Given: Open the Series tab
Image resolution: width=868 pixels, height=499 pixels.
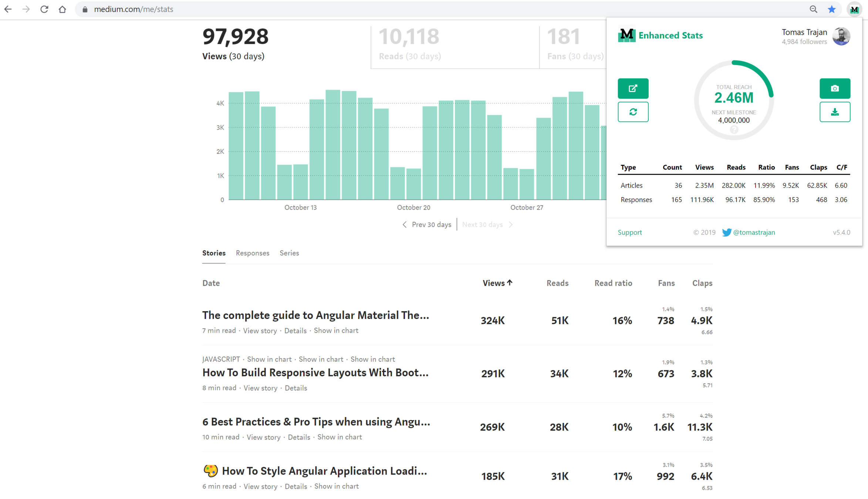Looking at the screenshot, I should click(x=289, y=253).
